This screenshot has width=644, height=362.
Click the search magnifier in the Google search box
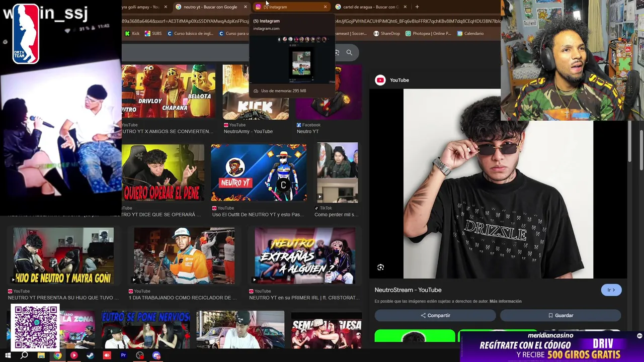tap(349, 52)
